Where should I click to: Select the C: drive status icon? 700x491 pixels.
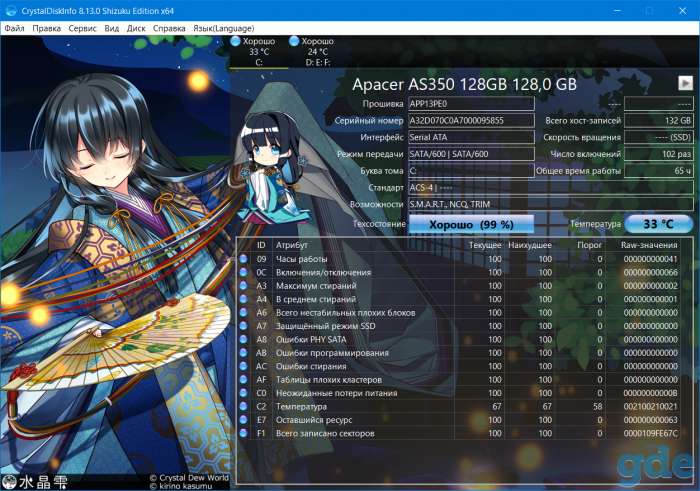[x=235, y=41]
